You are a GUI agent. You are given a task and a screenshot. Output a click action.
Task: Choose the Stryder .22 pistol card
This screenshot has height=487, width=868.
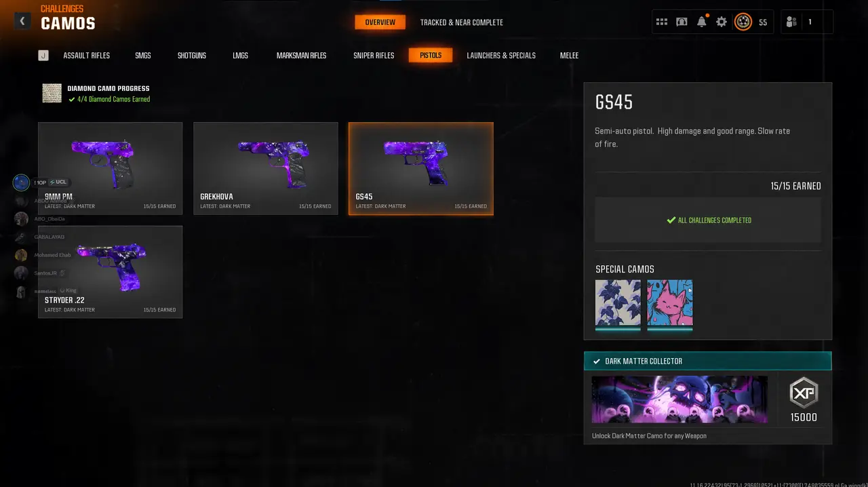click(111, 272)
